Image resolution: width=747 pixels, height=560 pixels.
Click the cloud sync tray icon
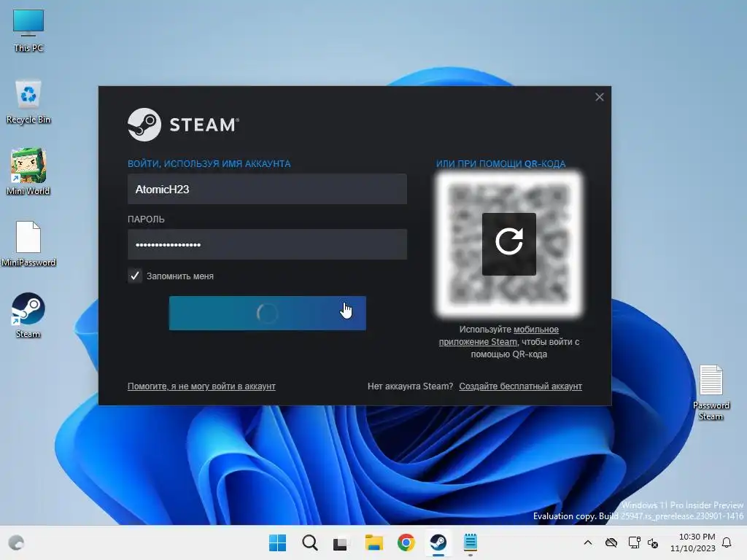(x=611, y=542)
